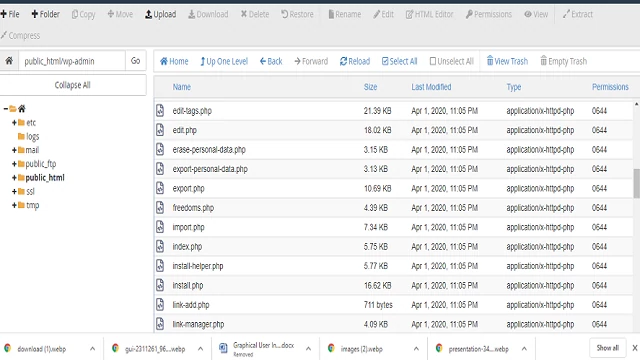
Task: Create a new File from the toolbar
Action: 10,14
